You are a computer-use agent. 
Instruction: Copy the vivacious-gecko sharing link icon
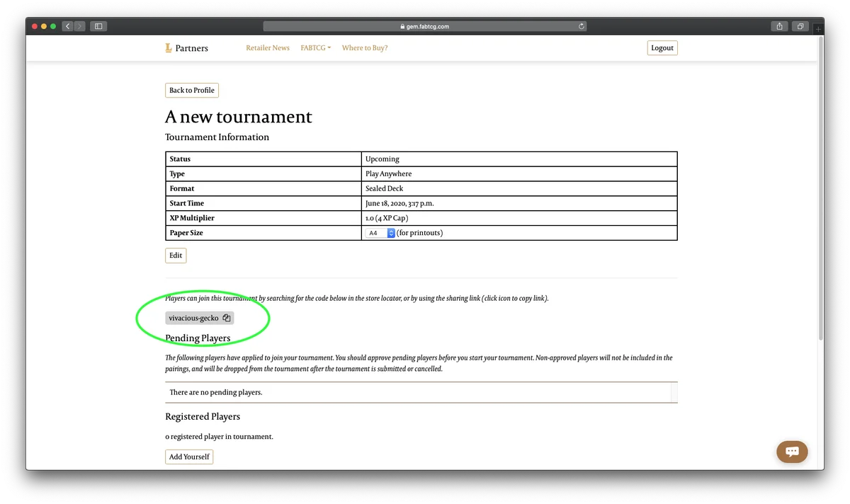226,319
